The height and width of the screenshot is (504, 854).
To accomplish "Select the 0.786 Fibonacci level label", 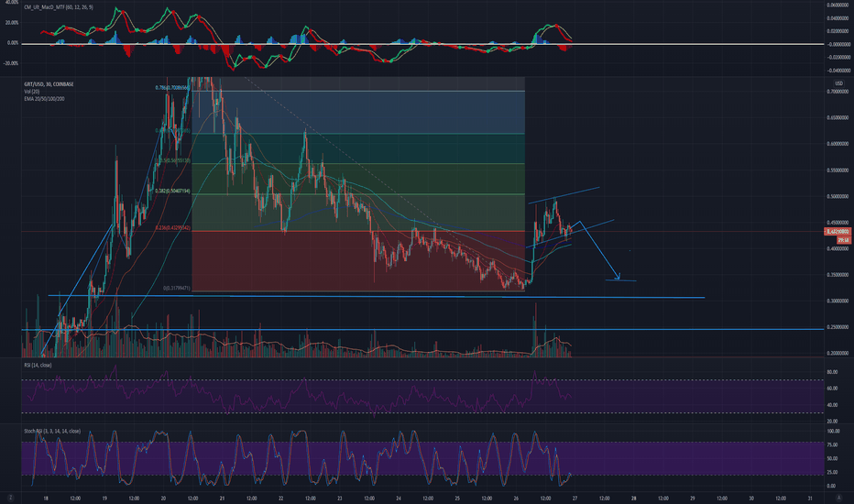I will [172, 88].
